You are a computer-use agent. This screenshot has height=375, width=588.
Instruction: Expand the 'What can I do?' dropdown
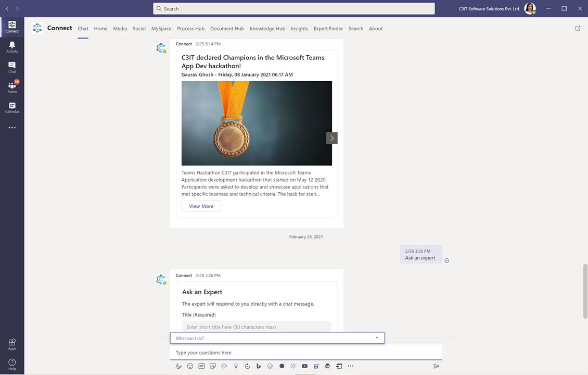coord(277,338)
